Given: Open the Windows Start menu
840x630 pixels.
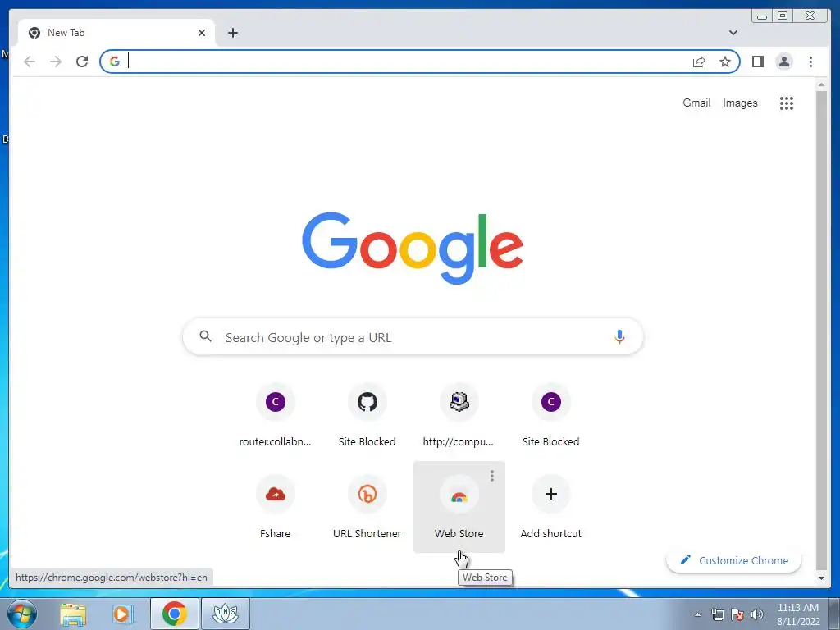Looking at the screenshot, I should pyautogui.click(x=22, y=614).
